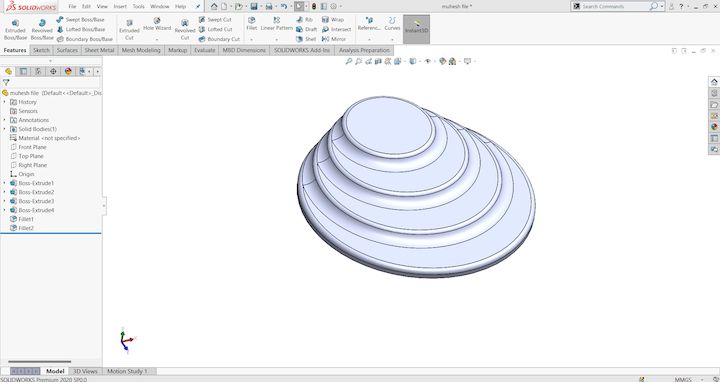Expand the History node

coord(5,102)
